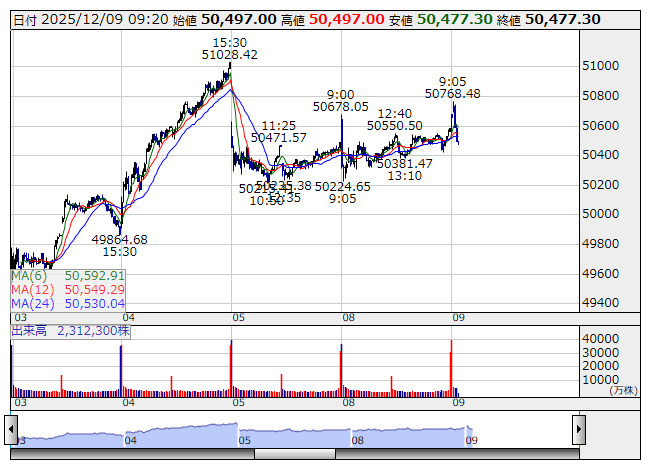Click the 08 date label in the navigator overview
The width and height of the screenshot is (653, 470).
[358, 440]
